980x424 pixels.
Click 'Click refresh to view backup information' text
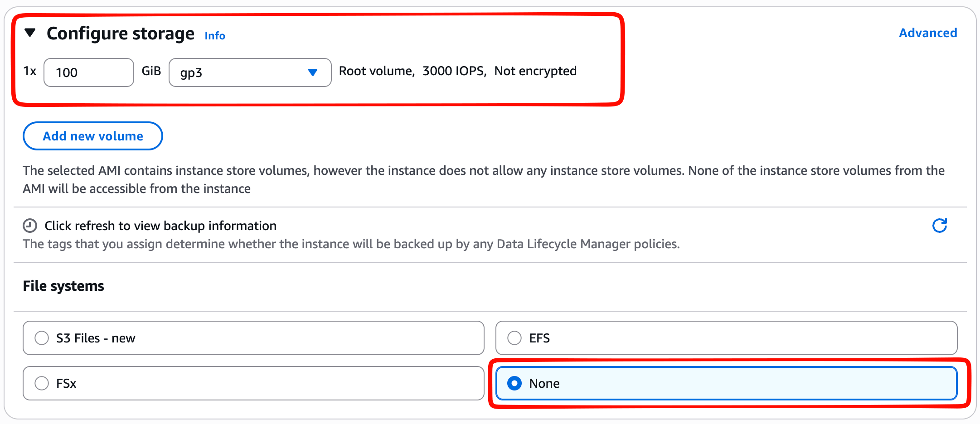160,226
